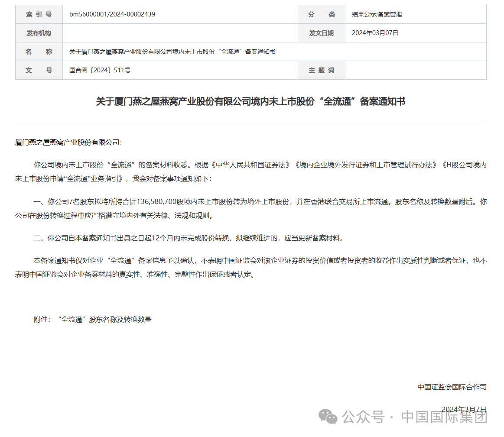Screen dimensions: 504x437
Task: Click addressee line 厦门燕之屋燕窝产业股份有限公司:
Action: pos(68,142)
